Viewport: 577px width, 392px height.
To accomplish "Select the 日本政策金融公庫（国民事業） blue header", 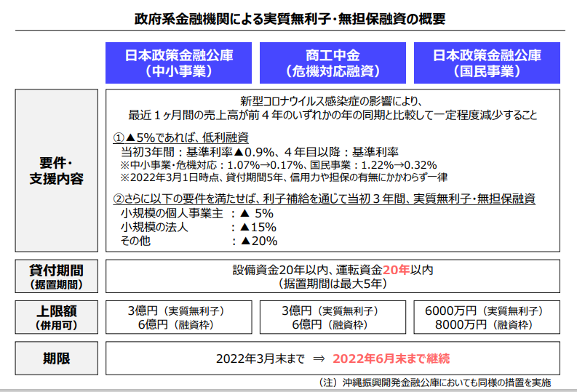I will coord(488,63).
